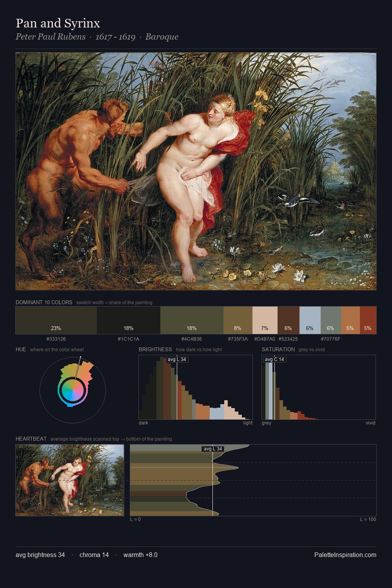Image resolution: width=392 pixels, height=588 pixels.
Task: Pick the grey-green 6% swatch
Action: coord(331,320)
